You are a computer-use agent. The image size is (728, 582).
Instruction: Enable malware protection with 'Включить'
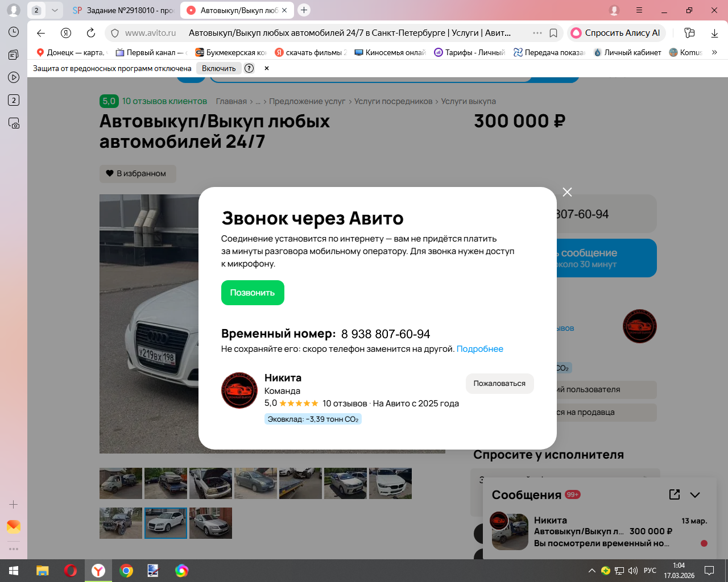[x=218, y=68]
